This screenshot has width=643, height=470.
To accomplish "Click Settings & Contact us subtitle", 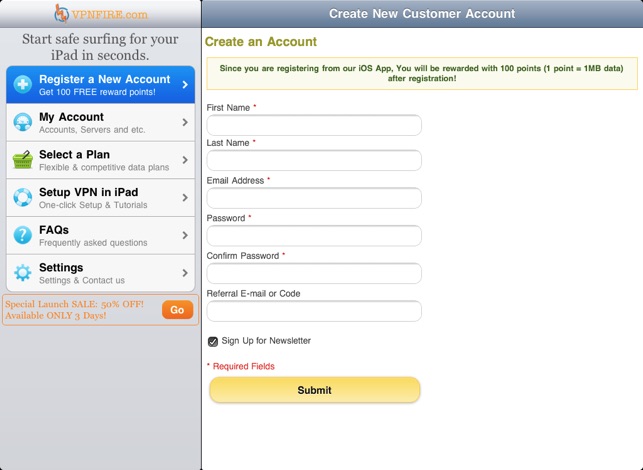I will coord(82,281).
